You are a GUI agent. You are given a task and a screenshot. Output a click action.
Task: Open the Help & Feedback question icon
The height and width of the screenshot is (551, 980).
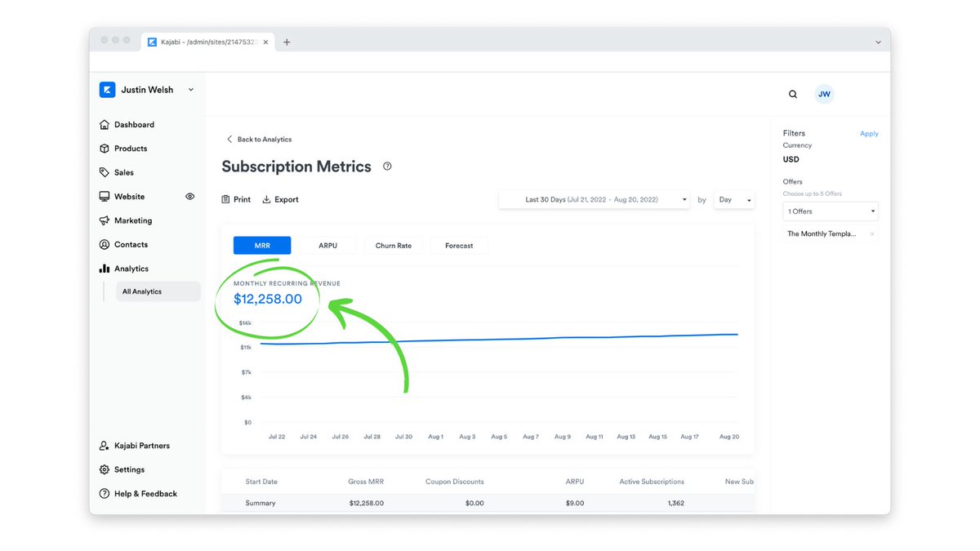click(105, 494)
